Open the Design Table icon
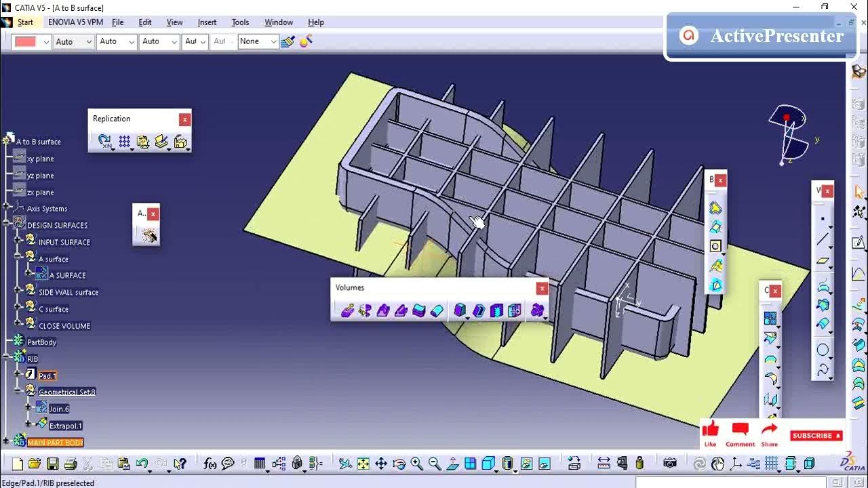Viewport: 868px width, 488px height. tap(260, 464)
